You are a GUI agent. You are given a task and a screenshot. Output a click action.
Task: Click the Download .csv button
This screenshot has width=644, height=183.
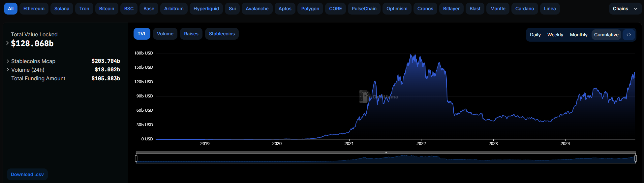tap(27, 174)
